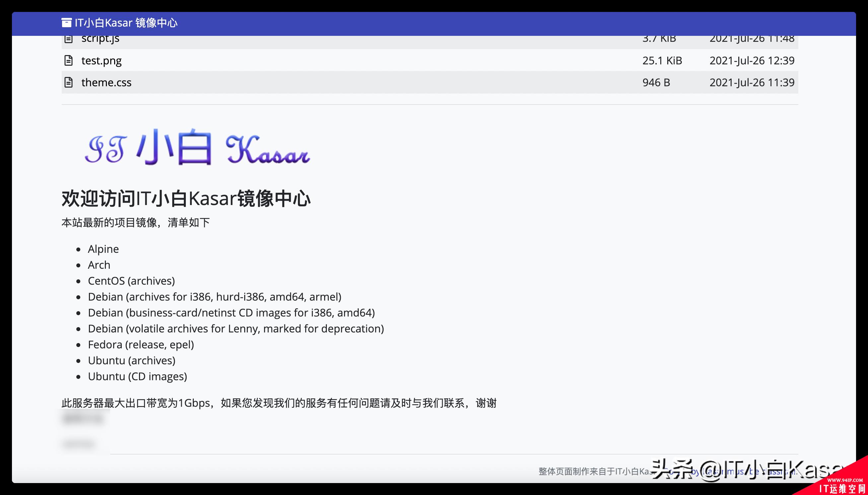Select Debian archives for i386 entry
Viewport: 868px width, 495px height.
coord(215,297)
